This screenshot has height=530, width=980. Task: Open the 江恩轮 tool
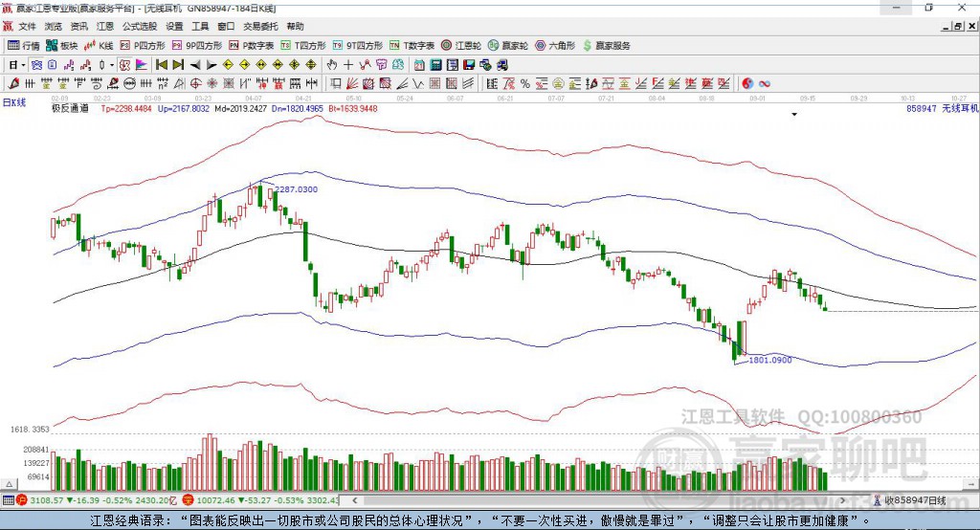click(461, 46)
